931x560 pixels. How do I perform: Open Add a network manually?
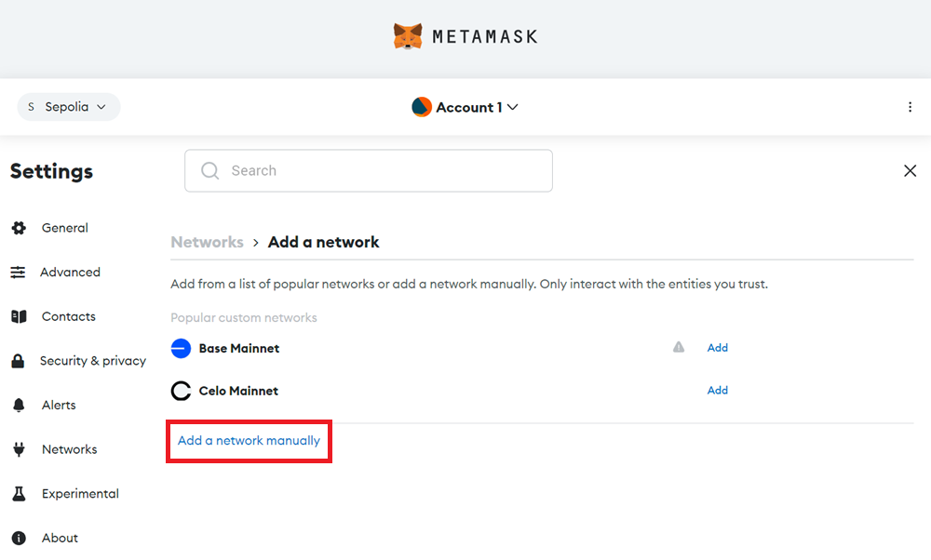coord(249,440)
